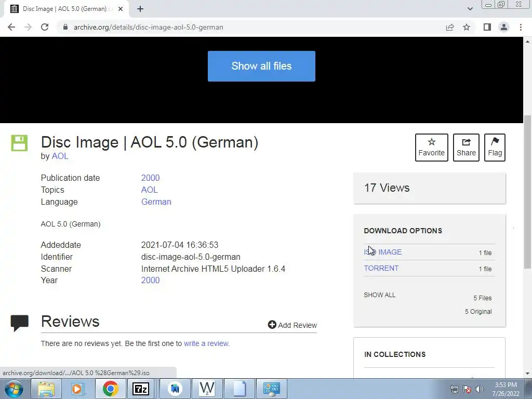Bookmark this page with the star icon
532x399 pixels.
(x=467, y=27)
